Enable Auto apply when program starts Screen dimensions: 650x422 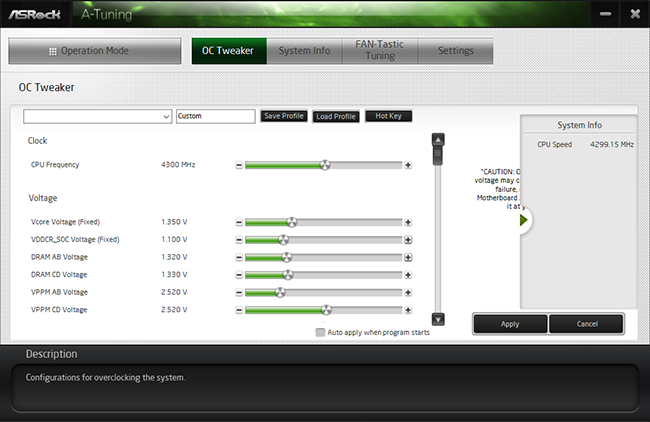coord(320,332)
